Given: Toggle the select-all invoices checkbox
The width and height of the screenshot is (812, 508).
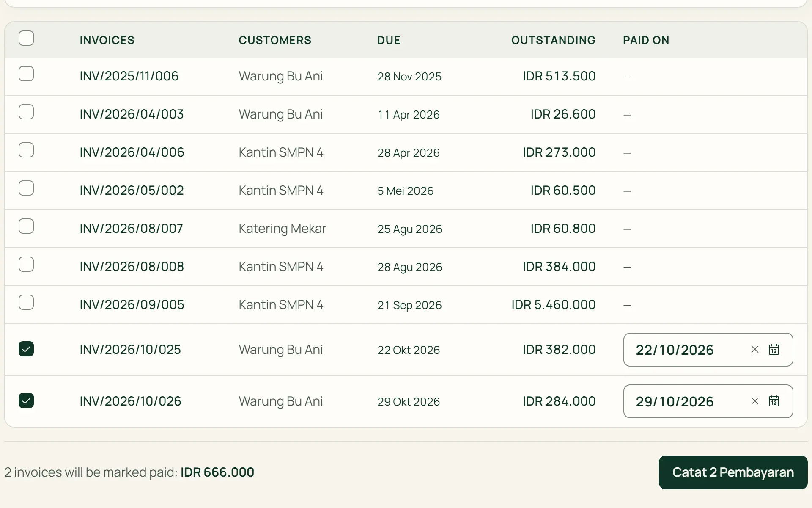Looking at the screenshot, I should (26, 38).
